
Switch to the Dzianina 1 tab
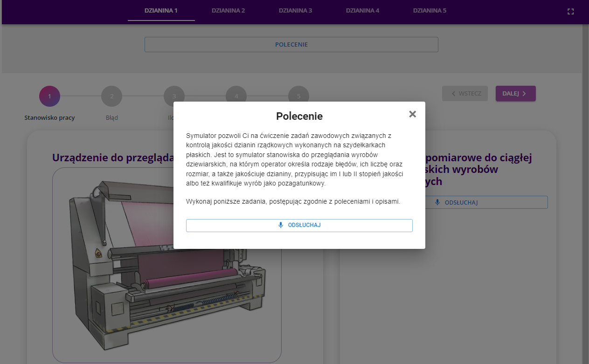pyautogui.click(x=161, y=11)
